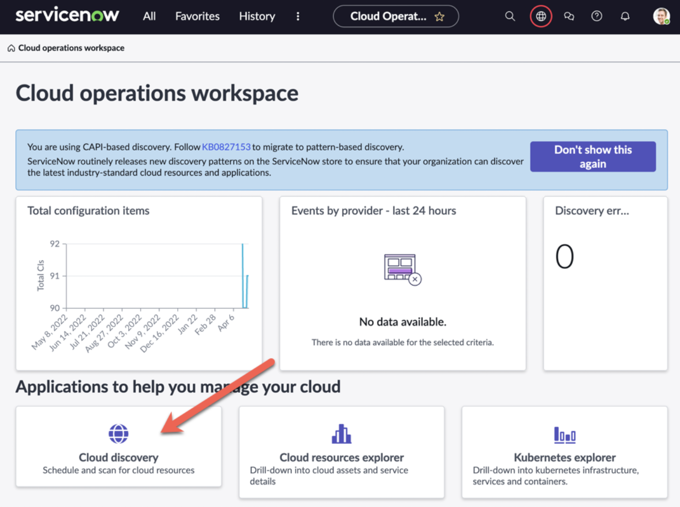Viewport: 680px width, 507px height.
Task: Open the All menu
Action: pos(149,16)
